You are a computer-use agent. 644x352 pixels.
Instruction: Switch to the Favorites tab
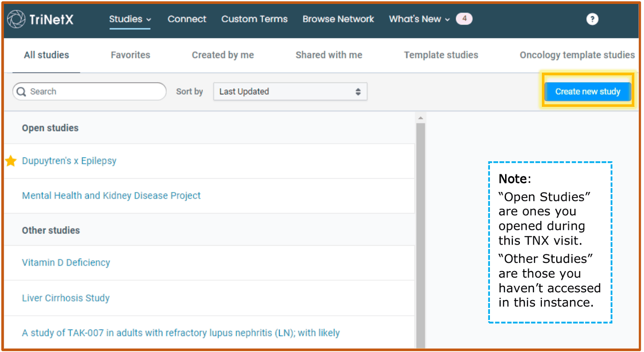tap(130, 55)
